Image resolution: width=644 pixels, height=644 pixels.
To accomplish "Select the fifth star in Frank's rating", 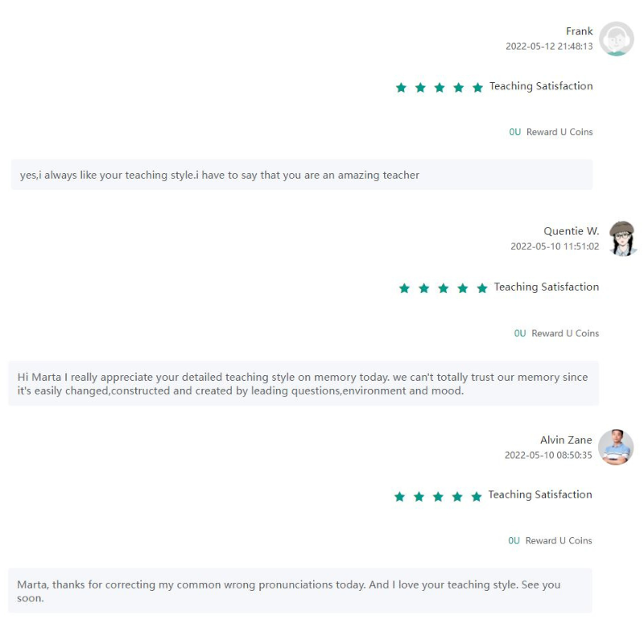I will pos(478,87).
